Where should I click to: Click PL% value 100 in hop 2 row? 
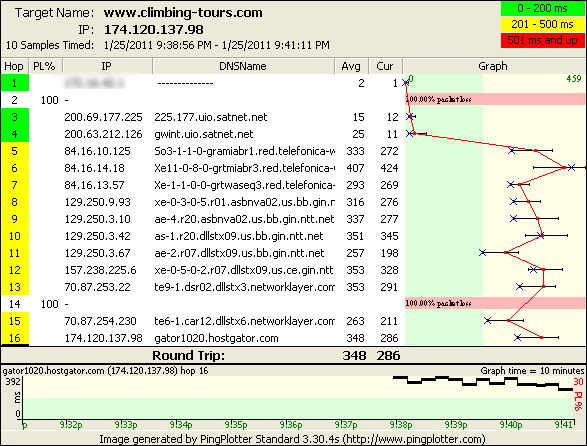[49, 100]
